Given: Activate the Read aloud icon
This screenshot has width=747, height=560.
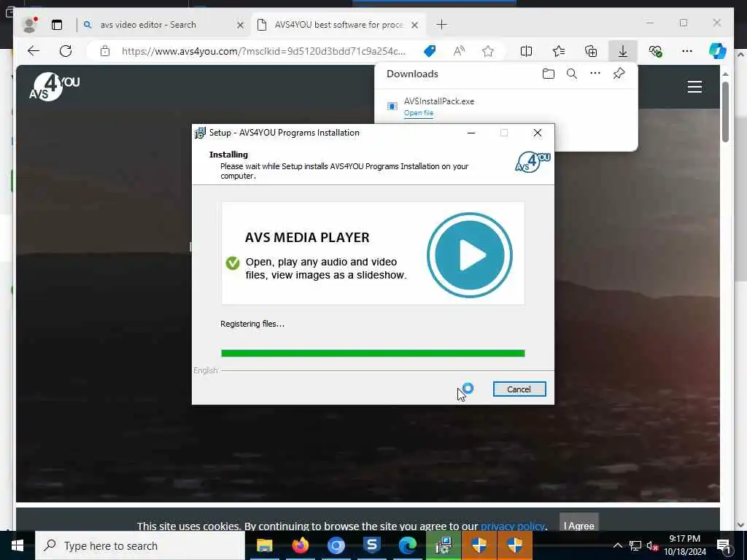Looking at the screenshot, I should click(x=459, y=51).
